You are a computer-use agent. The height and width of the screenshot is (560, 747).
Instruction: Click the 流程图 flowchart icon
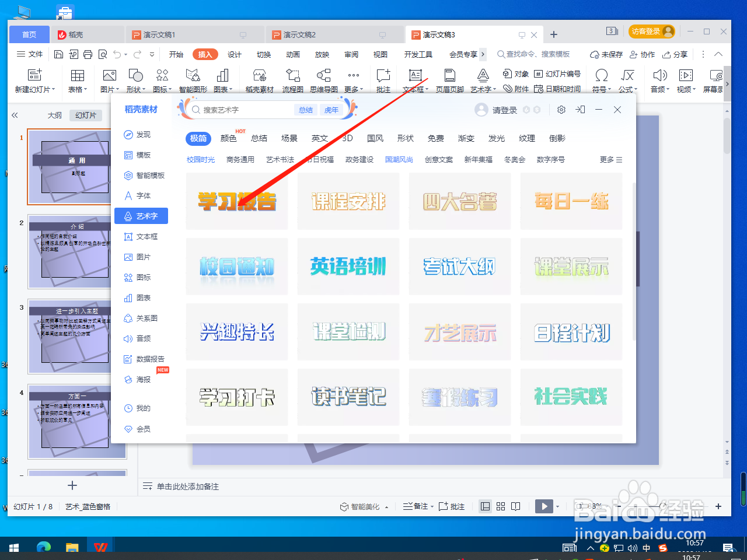coord(292,80)
